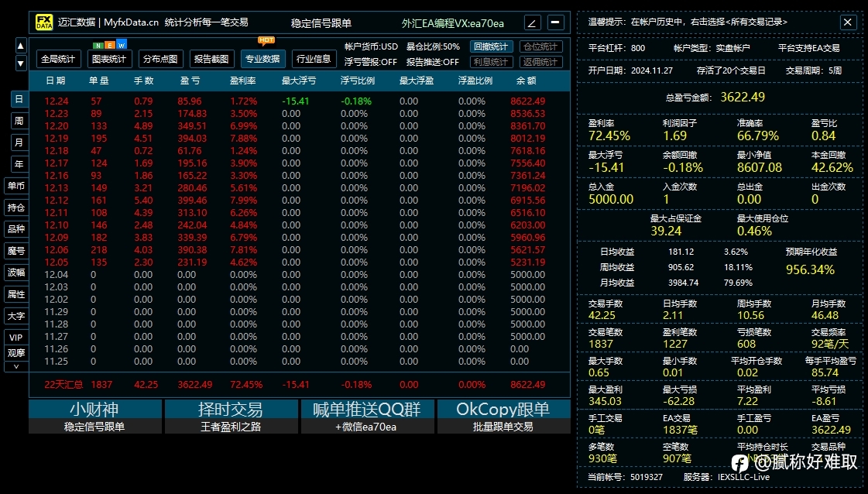The image size is (868, 494).
Task: Open the VIP sidebar option
Action: tap(16, 338)
